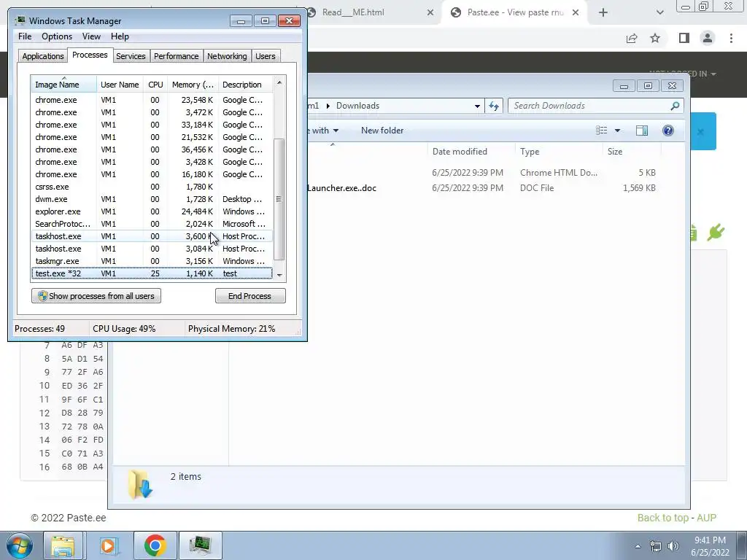The height and width of the screenshot is (560, 747).
Task: Select the csrss.exe process row
Action: (152, 187)
